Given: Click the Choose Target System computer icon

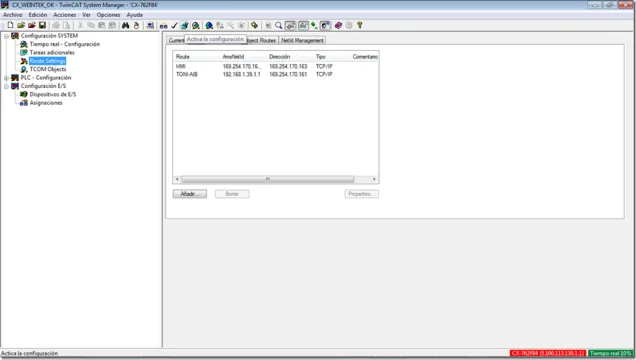Looking at the screenshot, I should 150,25.
